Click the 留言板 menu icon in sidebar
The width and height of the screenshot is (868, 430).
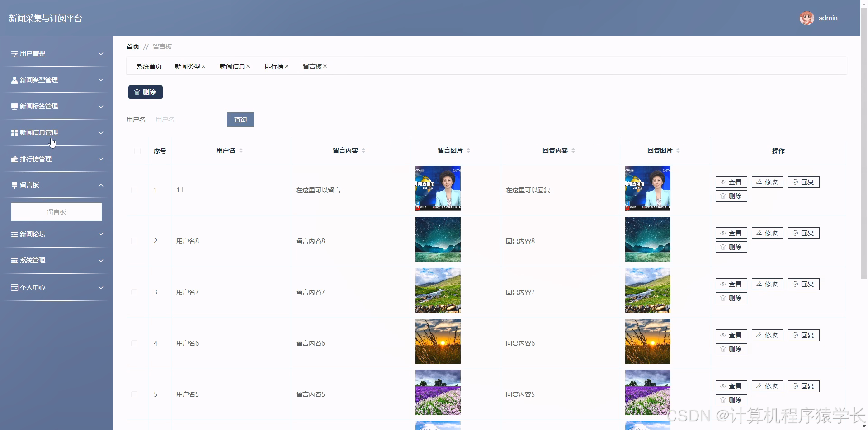(14, 185)
